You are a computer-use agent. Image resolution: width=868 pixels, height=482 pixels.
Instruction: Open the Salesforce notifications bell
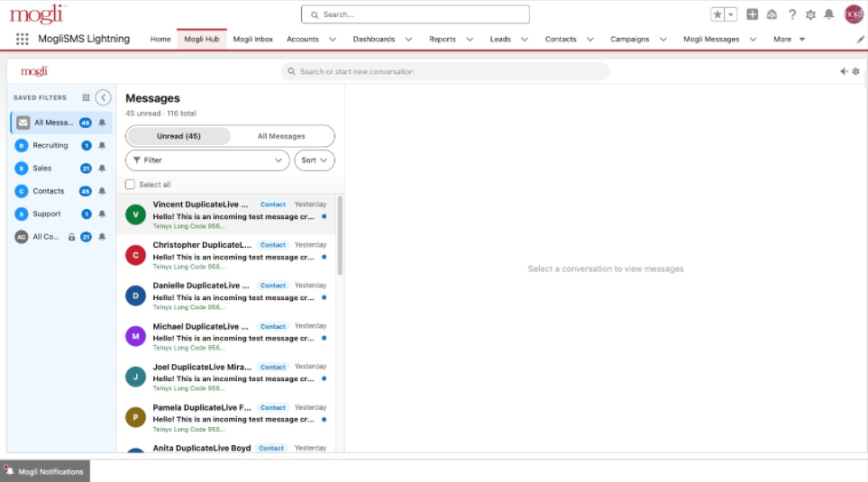(x=828, y=14)
